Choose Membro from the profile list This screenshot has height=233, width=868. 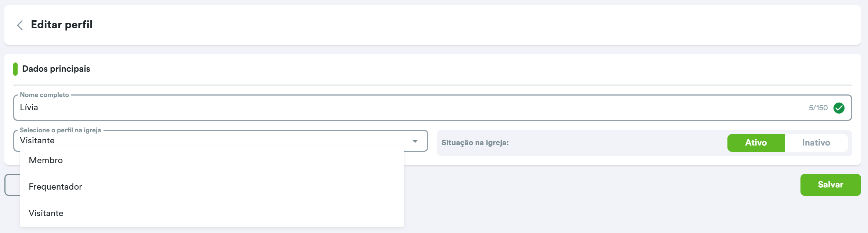pyautogui.click(x=46, y=160)
